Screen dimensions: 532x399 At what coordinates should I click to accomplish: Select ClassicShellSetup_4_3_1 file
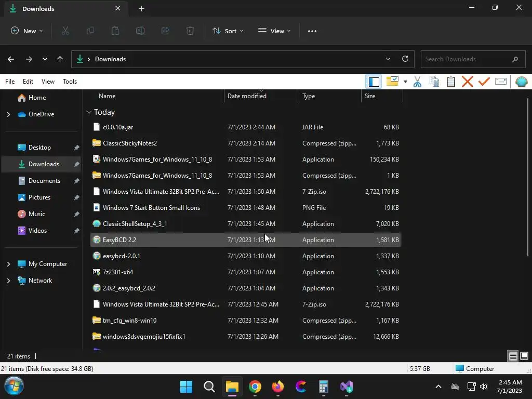click(246, 223)
